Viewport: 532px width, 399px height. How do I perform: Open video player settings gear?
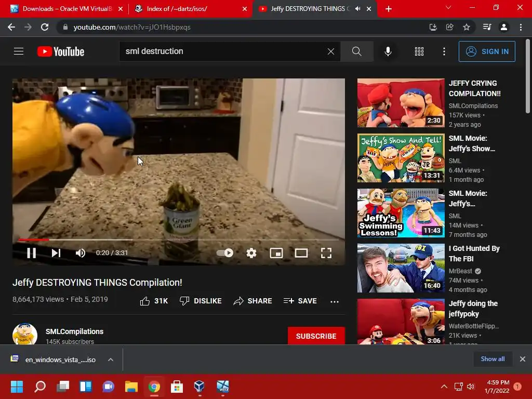point(251,253)
